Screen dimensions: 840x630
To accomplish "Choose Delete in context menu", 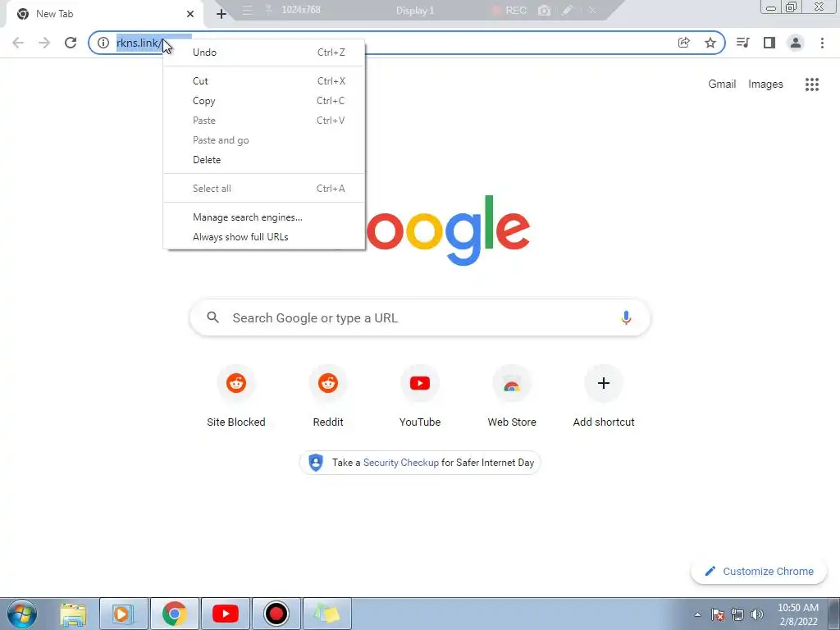I will point(264,160).
